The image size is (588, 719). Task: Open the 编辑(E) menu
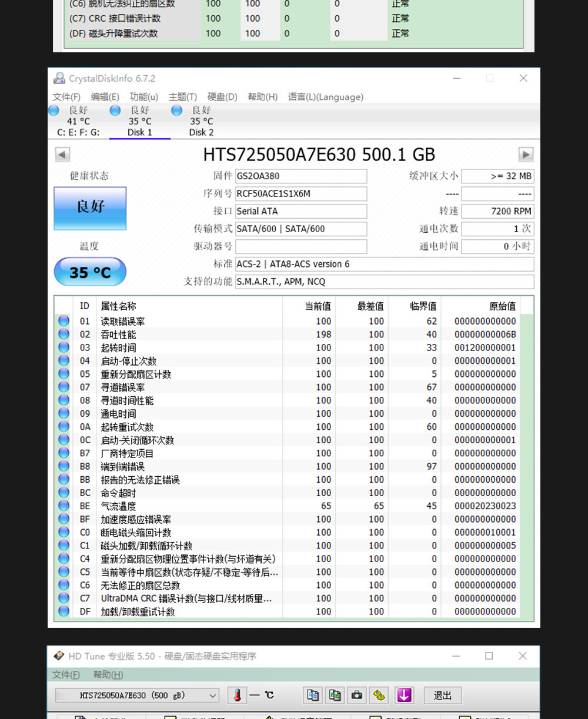click(105, 97)
